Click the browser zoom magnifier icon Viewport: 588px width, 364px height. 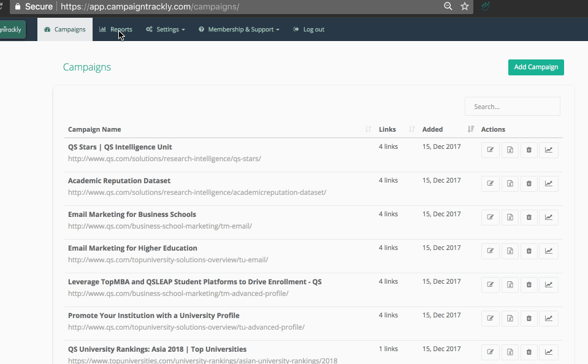pyautogui.click(x=448, y=6)
